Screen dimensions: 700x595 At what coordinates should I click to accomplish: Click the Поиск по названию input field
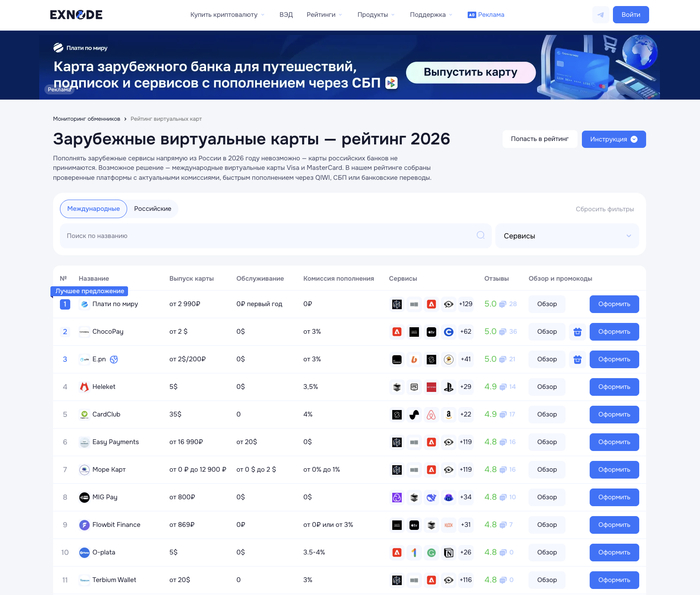tap(265, 236)
